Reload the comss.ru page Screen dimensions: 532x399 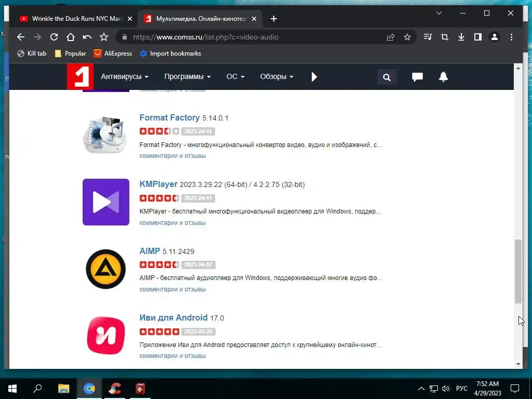pyautogui.click(x=54, y=37)
